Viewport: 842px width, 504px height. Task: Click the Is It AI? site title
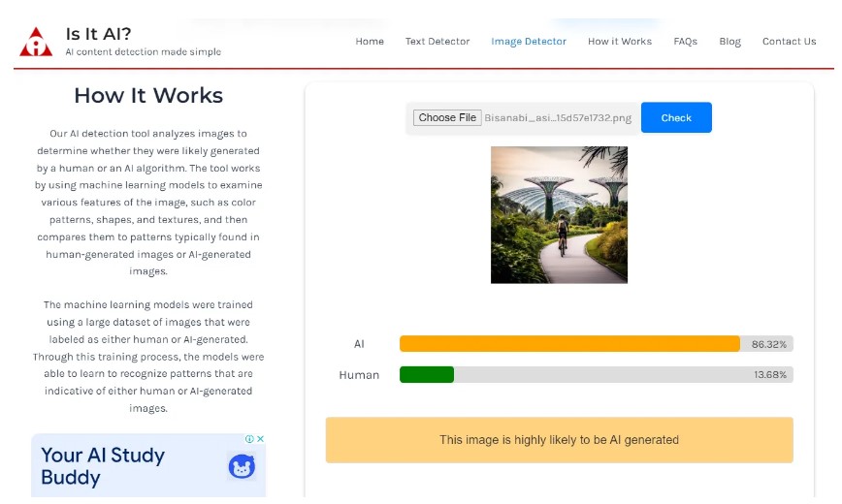[x=98, y=34]
